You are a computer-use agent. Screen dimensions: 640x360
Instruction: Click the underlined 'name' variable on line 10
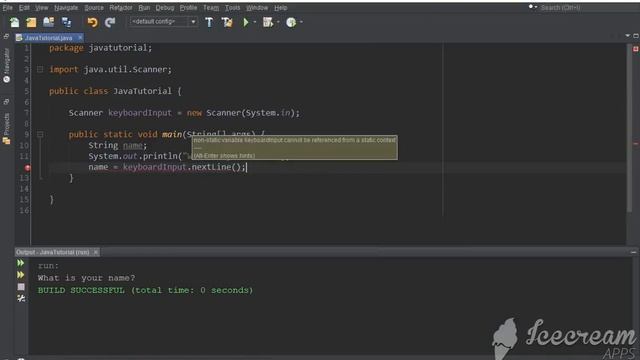point(133,145)
